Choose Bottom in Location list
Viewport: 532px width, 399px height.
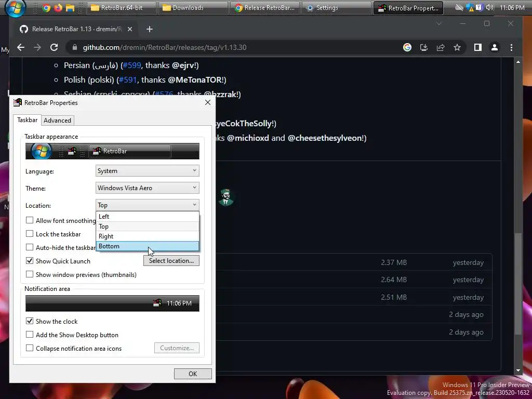[147, 246]
